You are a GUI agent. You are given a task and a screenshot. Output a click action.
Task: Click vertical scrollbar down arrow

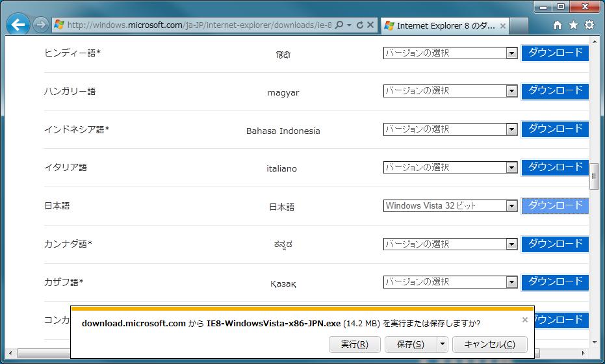pyautogui.click(x=594, y=343)
